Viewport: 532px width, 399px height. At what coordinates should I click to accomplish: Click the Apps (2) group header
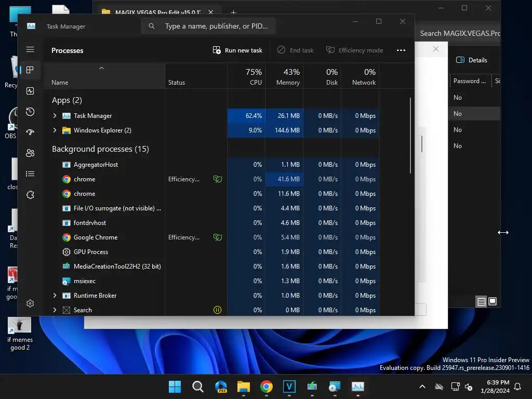pos(67,100)
